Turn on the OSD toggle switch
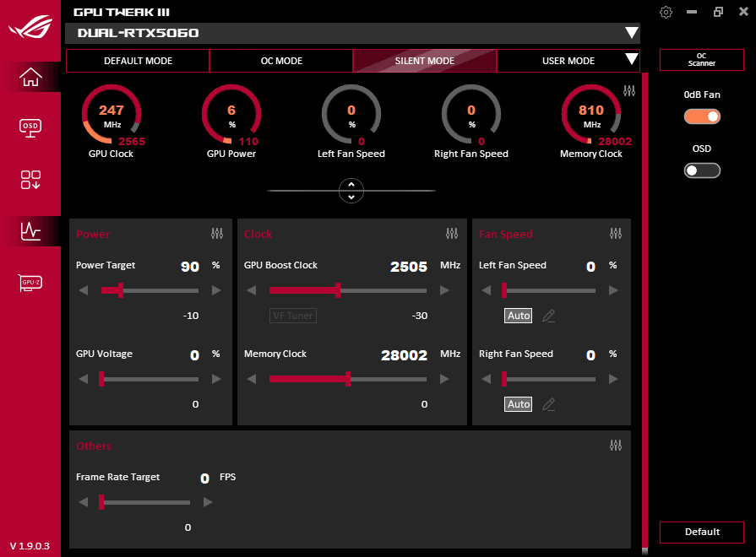 pos(702,170)
